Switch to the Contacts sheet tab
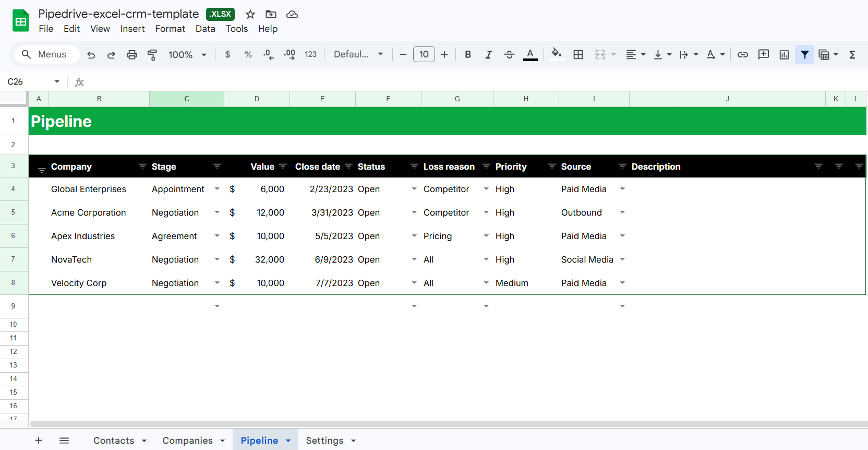This screenshot has height=450, width=868. [x=120, y=441]
